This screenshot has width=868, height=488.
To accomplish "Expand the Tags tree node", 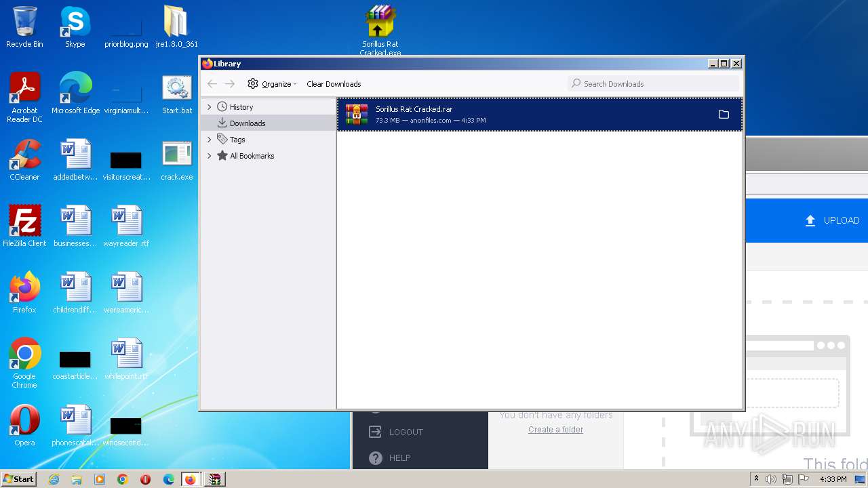I will tap(209, 140).
